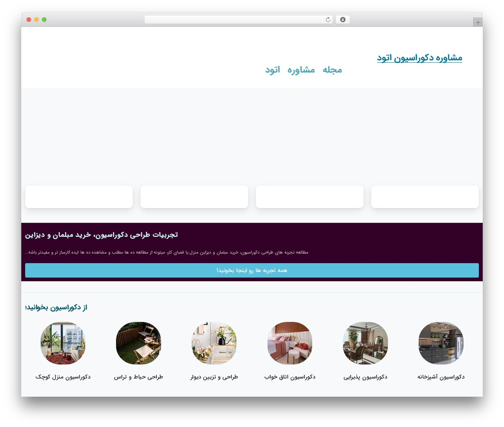The width and height of the screenshot is (504, 427).
Task: Click the تجربیات طراحی دکوراسیون heading
Action: [101, 235]
